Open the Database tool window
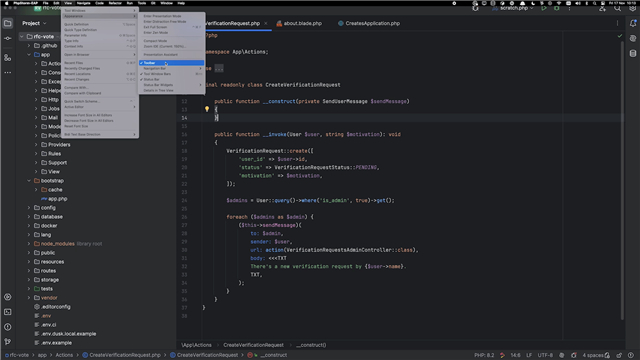Screen dimensions: 640x360 click(633, 53)
